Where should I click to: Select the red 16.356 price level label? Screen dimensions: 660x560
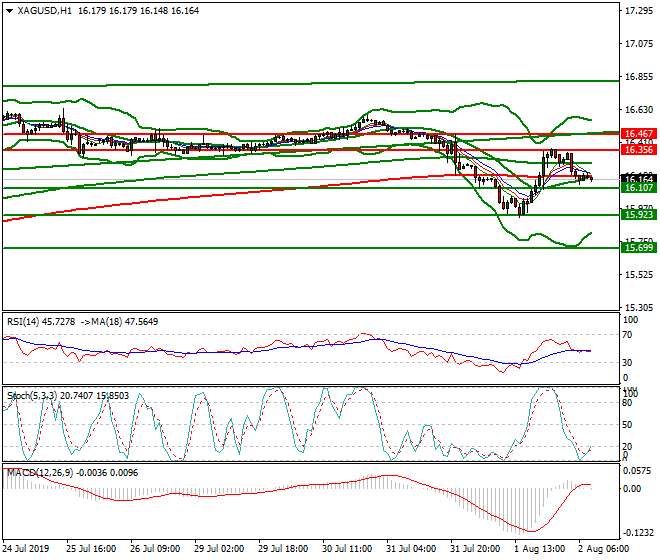click(x=639, y=150)
